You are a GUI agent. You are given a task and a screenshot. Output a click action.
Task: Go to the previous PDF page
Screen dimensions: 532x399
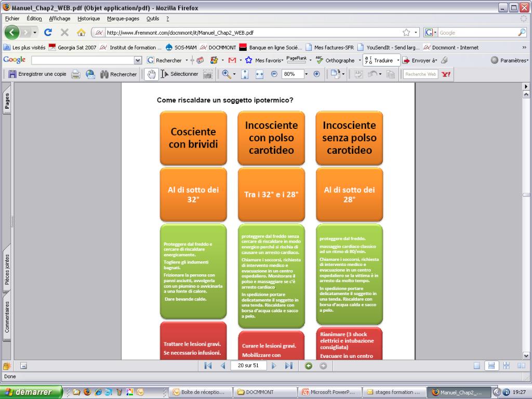223,365
